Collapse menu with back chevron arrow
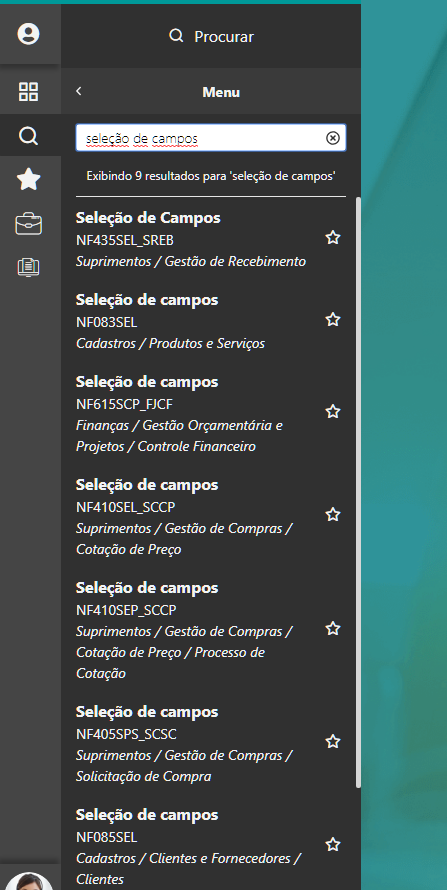This screenshot has width=447, height=890. point(79,91)
